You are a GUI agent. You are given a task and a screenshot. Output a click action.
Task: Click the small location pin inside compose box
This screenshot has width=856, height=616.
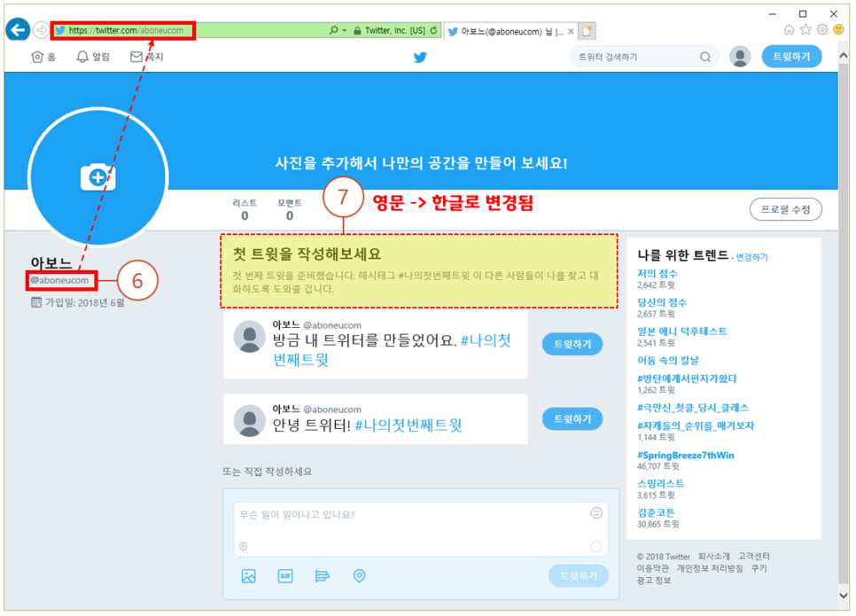pos(244,546)
